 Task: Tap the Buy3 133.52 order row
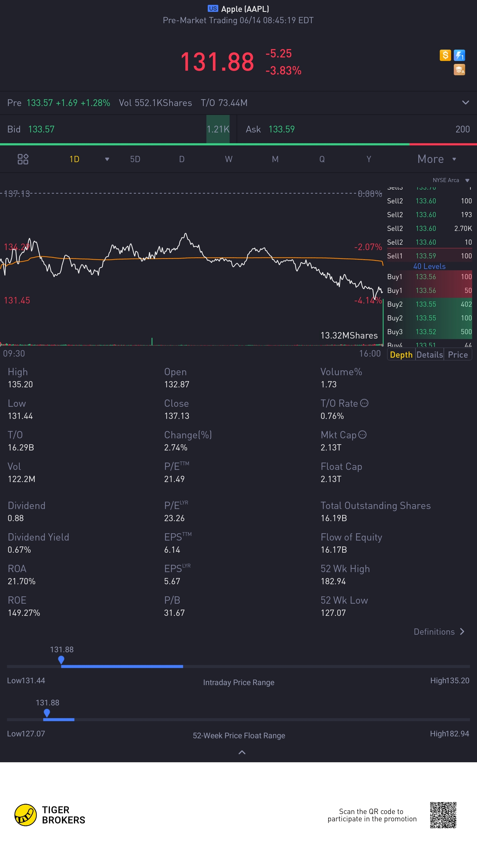429,332
